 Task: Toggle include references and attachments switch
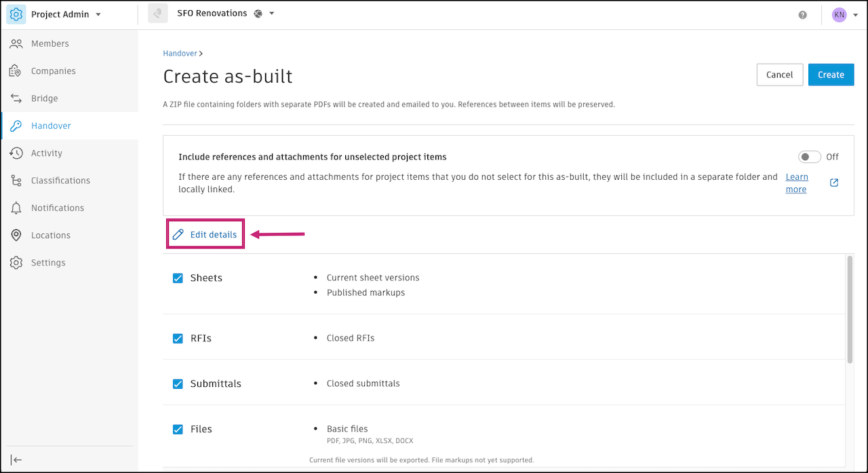(x=809, y=157)
